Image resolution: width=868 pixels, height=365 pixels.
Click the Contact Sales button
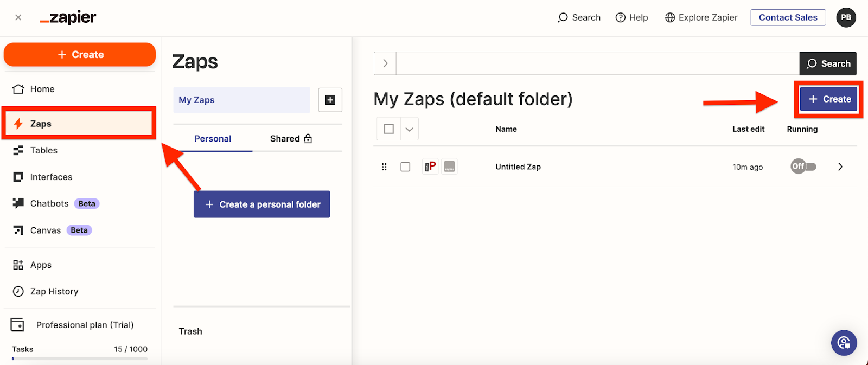point(788,17)
